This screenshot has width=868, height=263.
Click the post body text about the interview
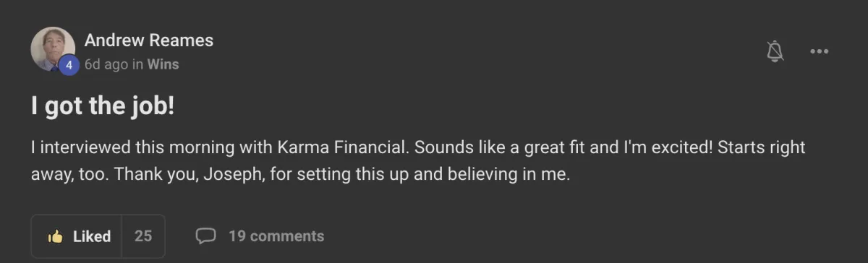pos(418,161)
